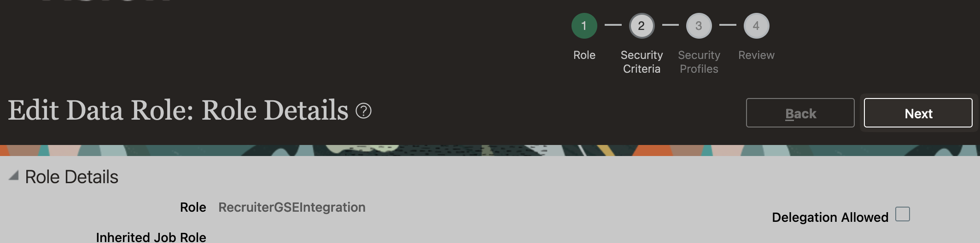Viewport: 980px width, 243px height.
Task: Open the Security Profiles step label
Action: click(x=699, y=62)
